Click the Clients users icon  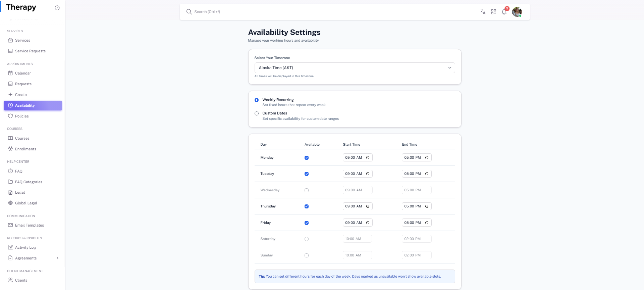(x=10, y=280)
